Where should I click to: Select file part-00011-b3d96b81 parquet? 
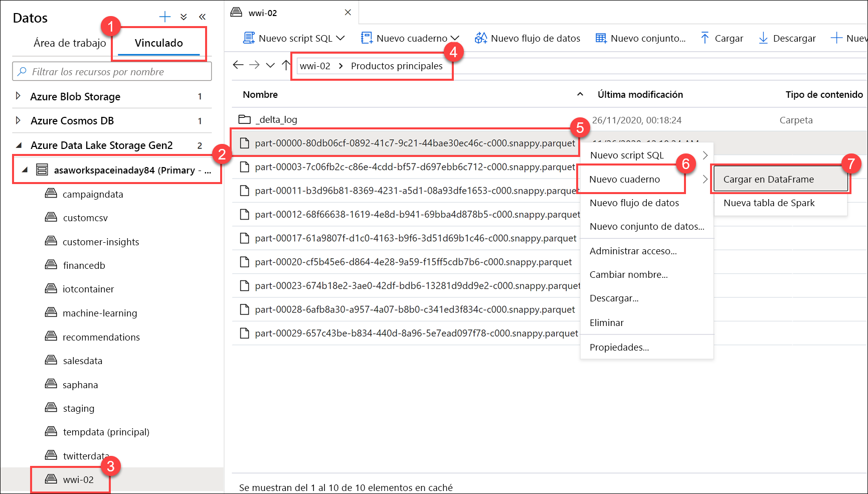(418, 191)
